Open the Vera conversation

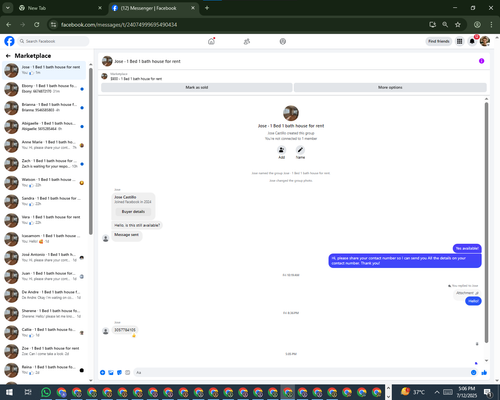[44, 220]
